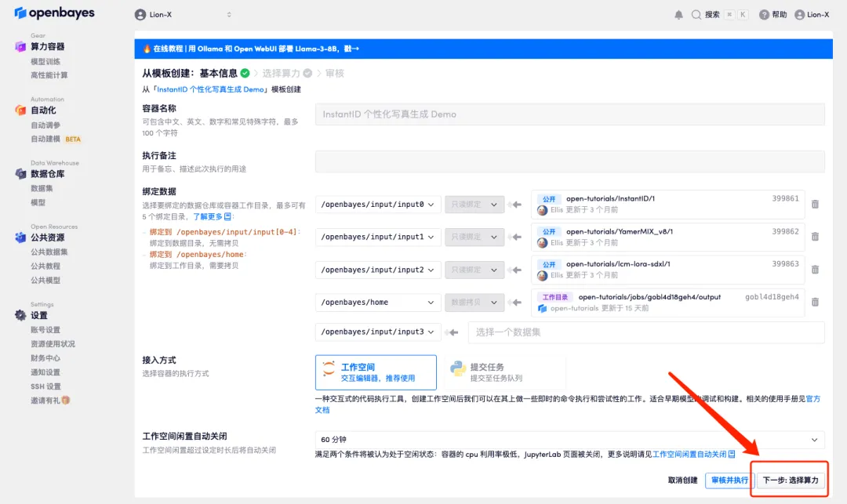Open 自动调参 sidebar item
Viewport: 847px width, 504px height.
pos(45,125)
